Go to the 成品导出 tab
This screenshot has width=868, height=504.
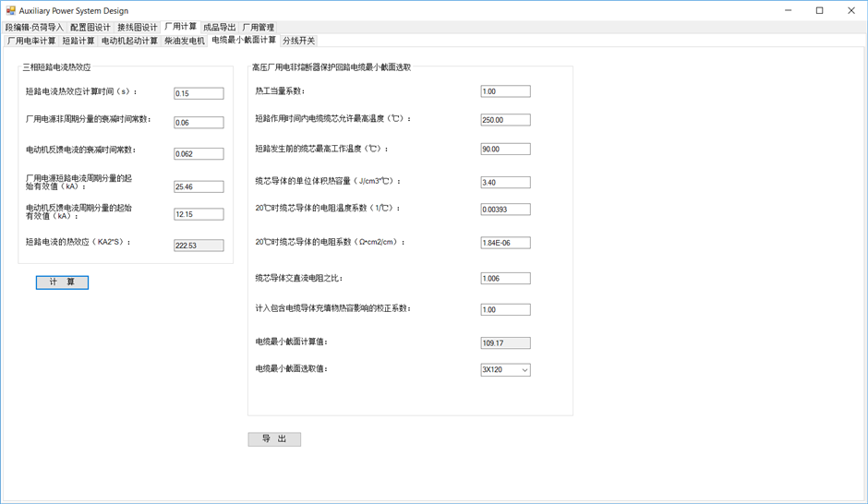coord(219,27)
